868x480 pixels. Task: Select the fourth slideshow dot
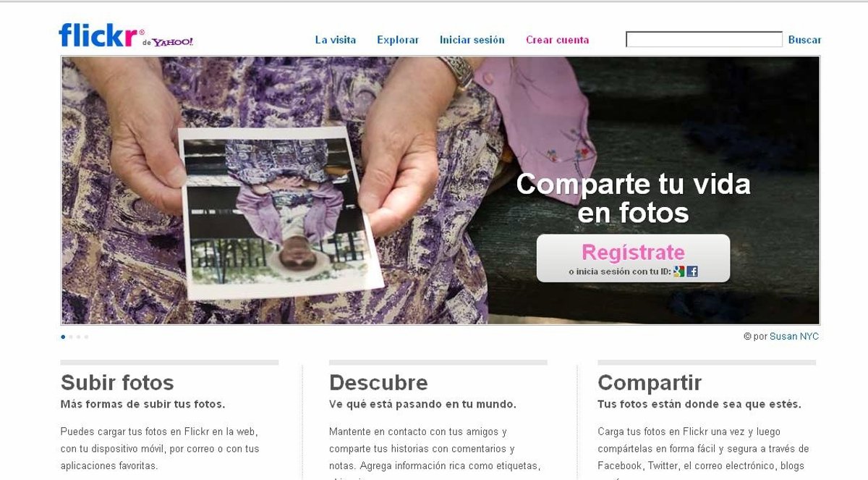coord(86,337)
